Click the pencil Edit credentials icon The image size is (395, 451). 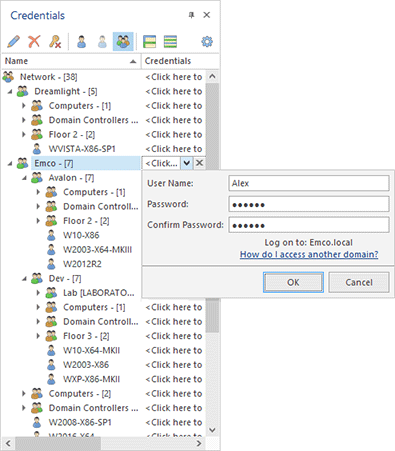click(13, 42)
